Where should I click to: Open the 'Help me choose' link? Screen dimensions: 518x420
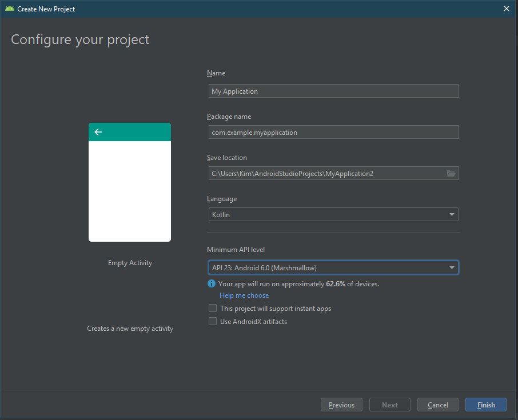coord(244,295)
